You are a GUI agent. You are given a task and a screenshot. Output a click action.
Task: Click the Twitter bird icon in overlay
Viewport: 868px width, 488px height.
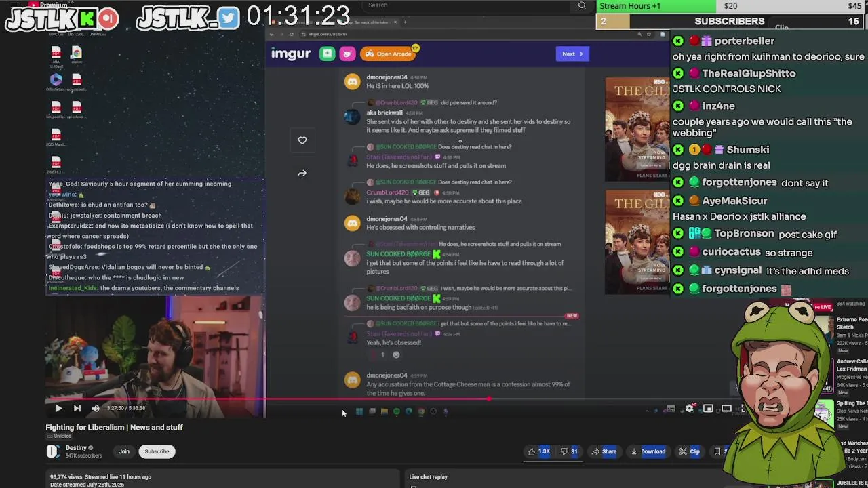tap(229, 18)
